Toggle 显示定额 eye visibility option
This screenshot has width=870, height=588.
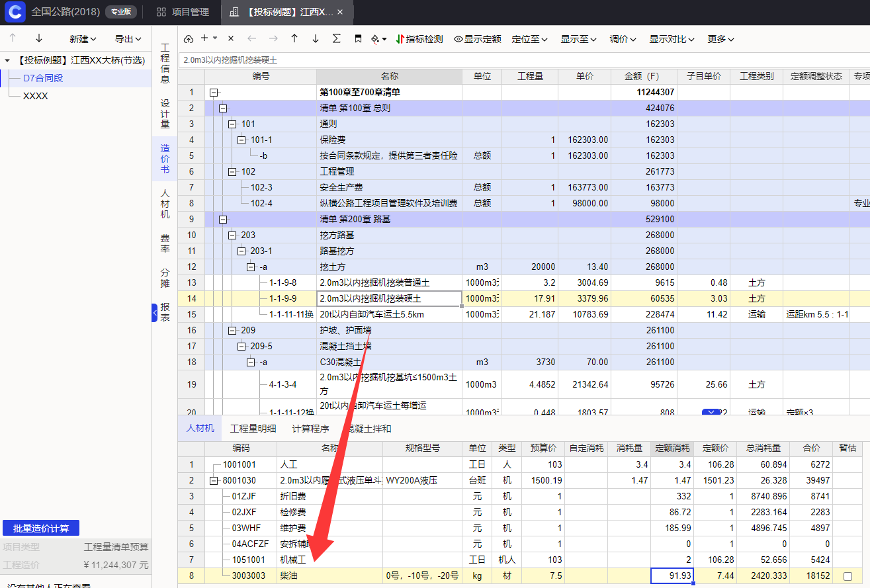coord(477,39)
